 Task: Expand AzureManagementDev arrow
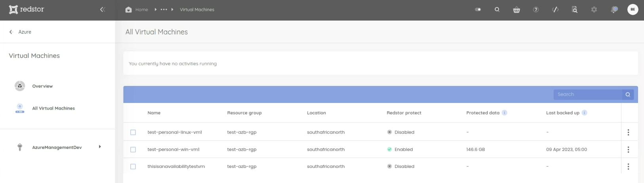coord(100,147)
